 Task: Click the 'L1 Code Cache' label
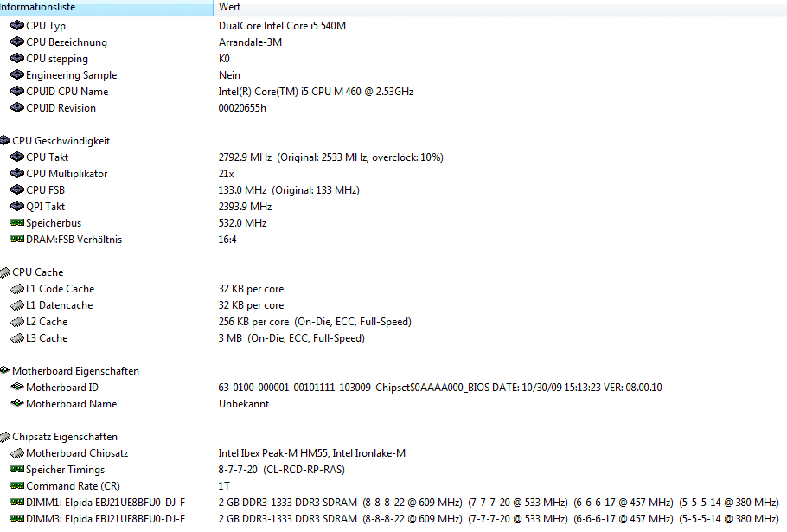pyautogui.click(x=60, y=289)
